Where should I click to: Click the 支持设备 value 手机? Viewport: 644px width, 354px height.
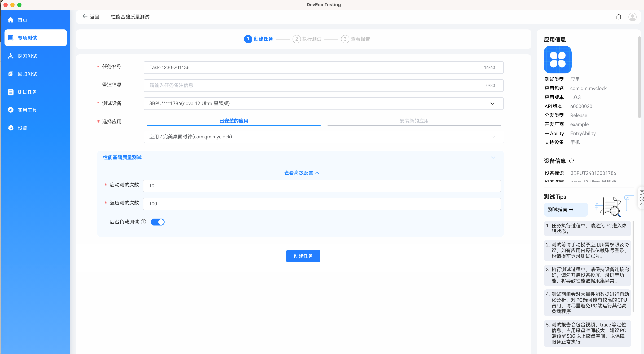pos(575,142)
